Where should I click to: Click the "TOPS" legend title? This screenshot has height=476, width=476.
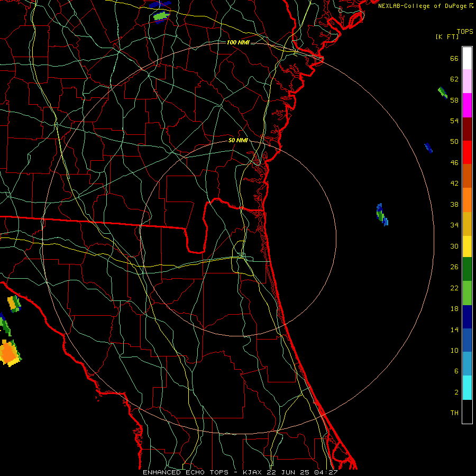(x=465, y=32)
